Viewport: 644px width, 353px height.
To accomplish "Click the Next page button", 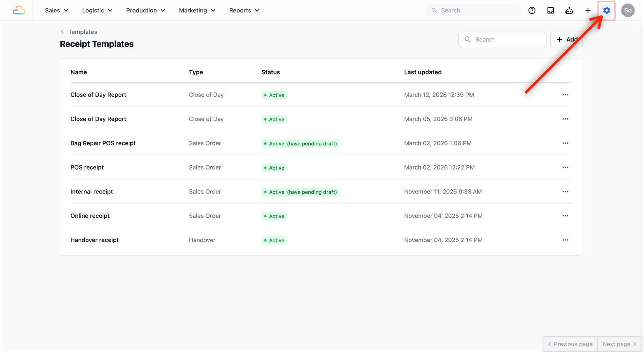I will click(619, 344).
